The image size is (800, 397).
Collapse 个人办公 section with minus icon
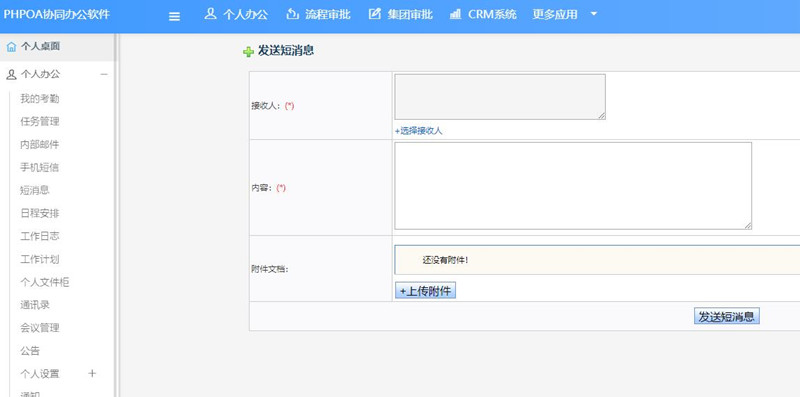tap(104, 75)
